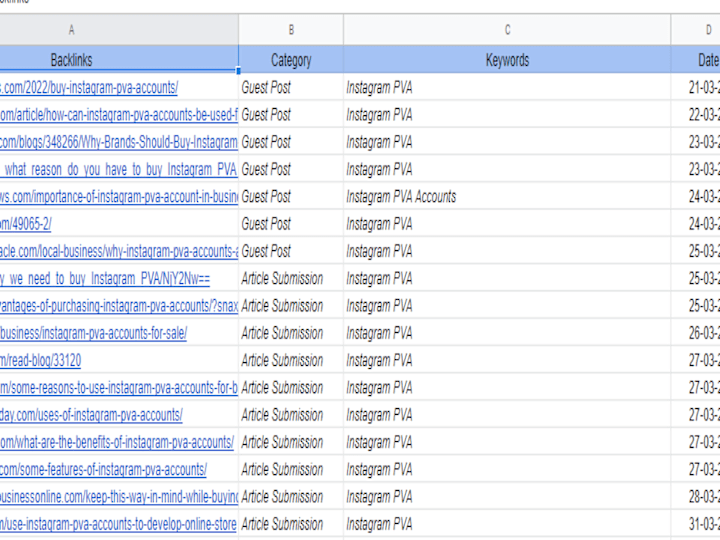Open the some-features-of-instagram-pva-accounts link
Image resolution: width=720 pixels, height=540 pixels.
click(x=103, y=469)
